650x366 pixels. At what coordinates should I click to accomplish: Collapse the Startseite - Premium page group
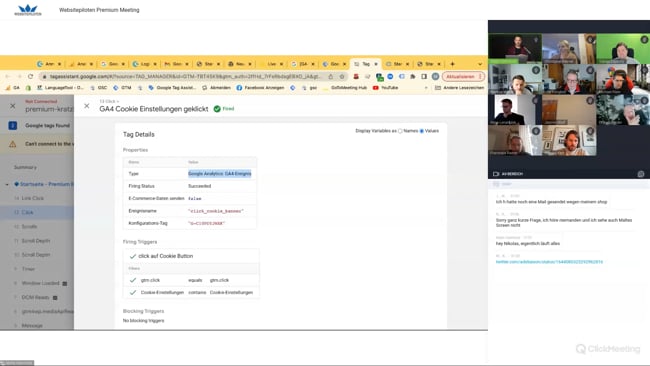click(7, 184)
